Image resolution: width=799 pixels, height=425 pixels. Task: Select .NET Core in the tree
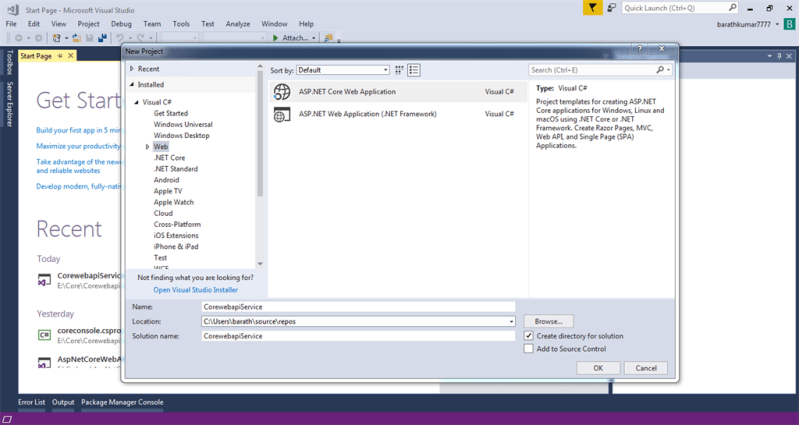169,157
